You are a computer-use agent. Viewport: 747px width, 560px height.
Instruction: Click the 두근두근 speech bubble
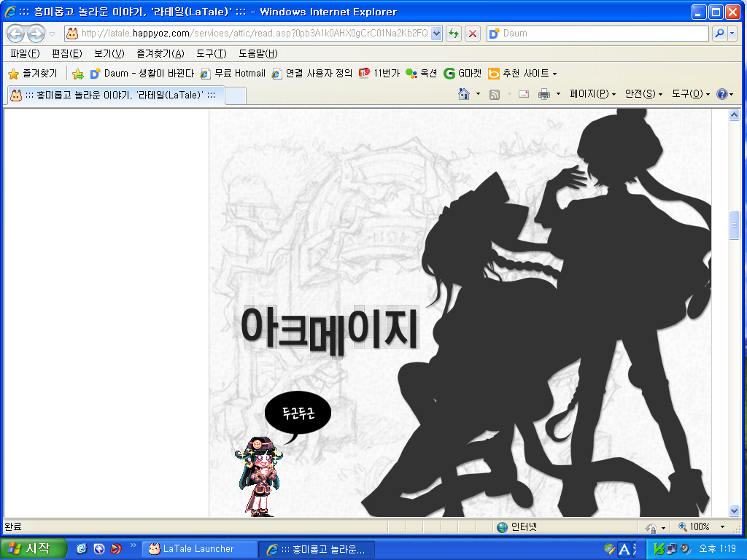(x=298, y=413)
